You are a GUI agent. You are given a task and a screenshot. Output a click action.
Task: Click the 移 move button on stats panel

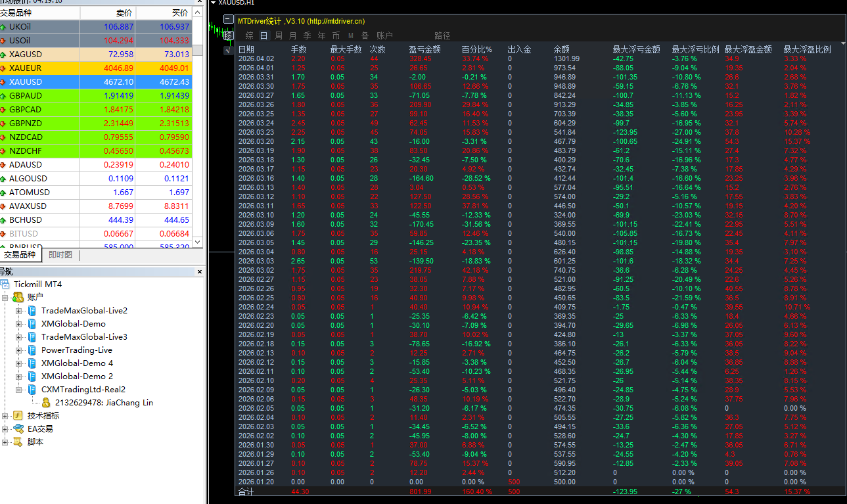pos(228,35)
